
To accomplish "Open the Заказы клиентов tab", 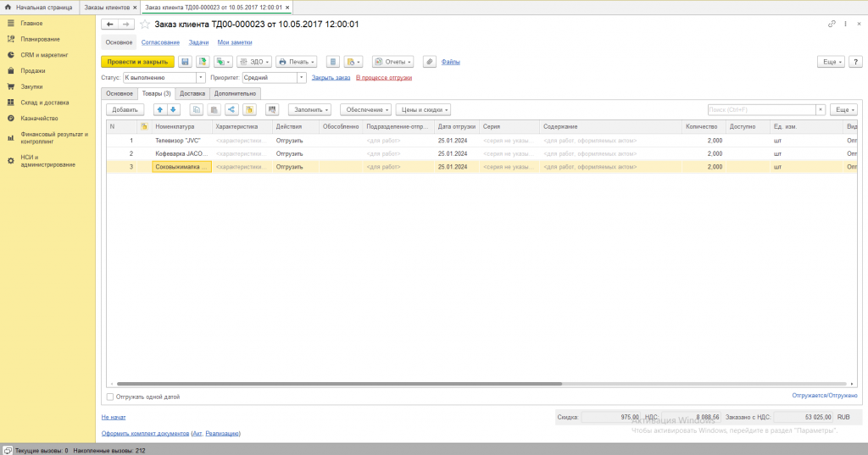I will 107,7.
